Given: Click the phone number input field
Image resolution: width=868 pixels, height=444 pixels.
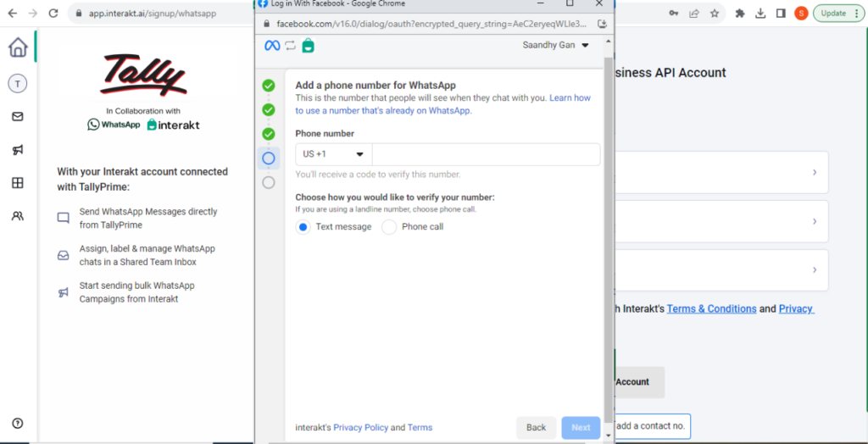Looking at the screenshot, I should [486, 154].
